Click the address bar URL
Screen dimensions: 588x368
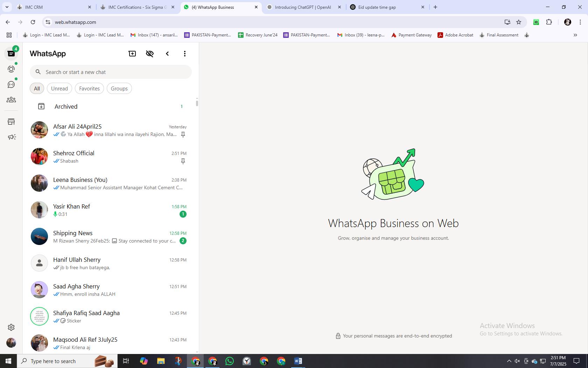75,22
